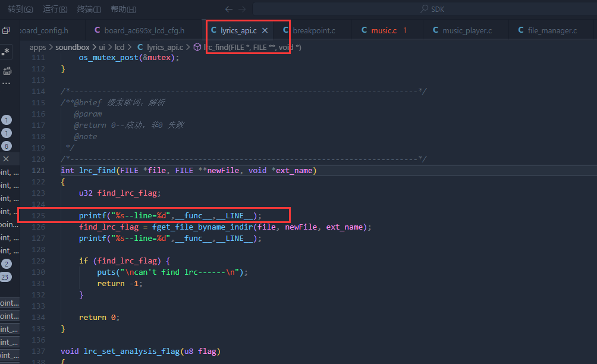597x364 pixels.
Task: Select the lcd breadcrumb segment
Action: [x=120, y=47]
